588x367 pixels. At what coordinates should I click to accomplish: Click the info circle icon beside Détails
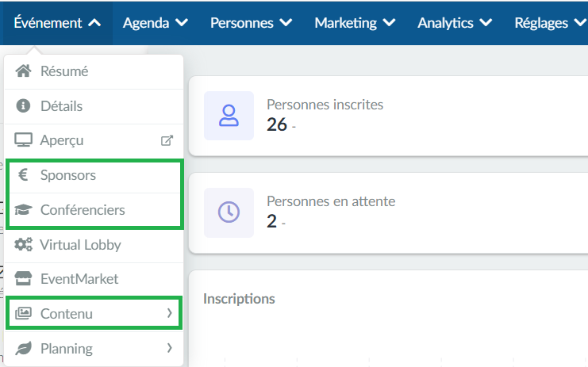point(23,105)
